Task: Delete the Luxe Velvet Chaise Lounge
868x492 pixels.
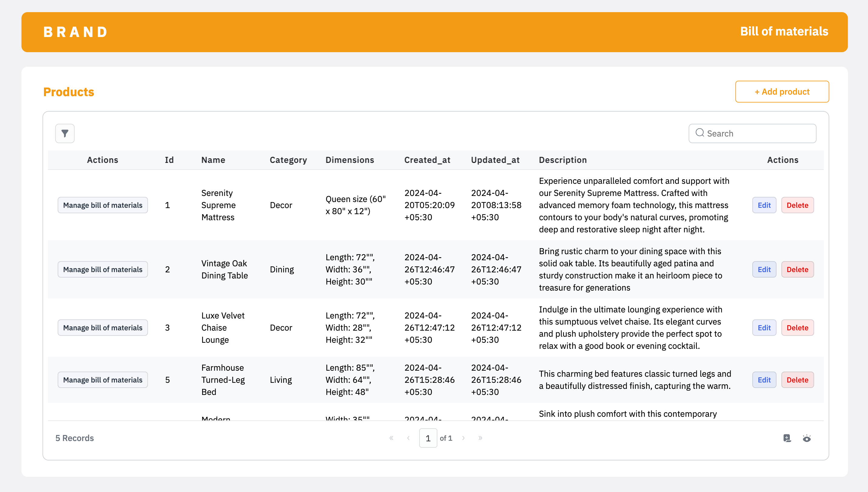Action: point(797,328)
